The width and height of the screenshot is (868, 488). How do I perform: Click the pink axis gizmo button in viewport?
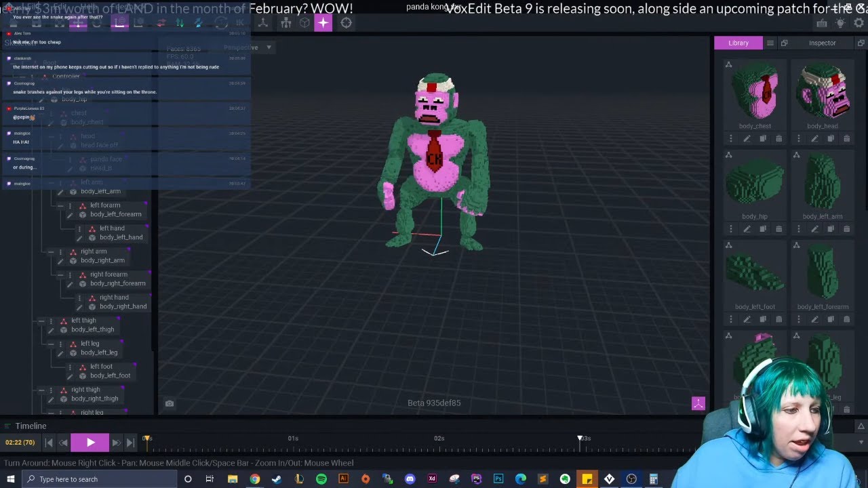pos(698,403)
